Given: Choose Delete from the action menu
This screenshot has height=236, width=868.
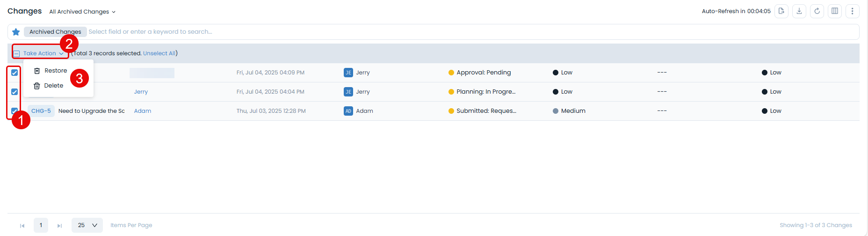Looking at the screenshot, I should click(x=53, y=86).
